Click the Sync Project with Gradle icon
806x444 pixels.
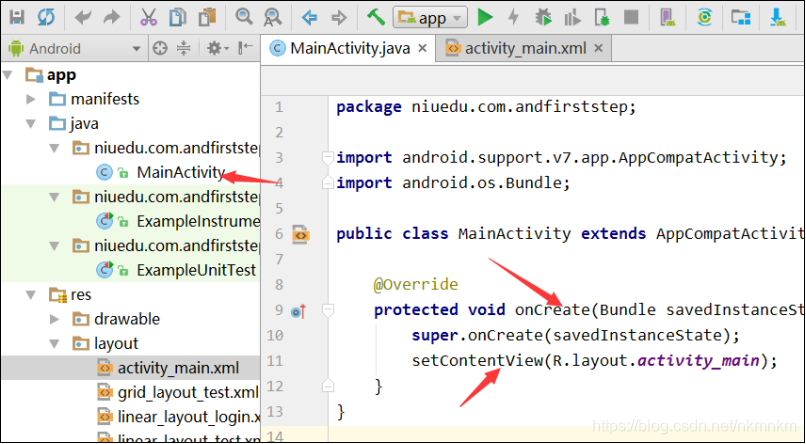705,18
